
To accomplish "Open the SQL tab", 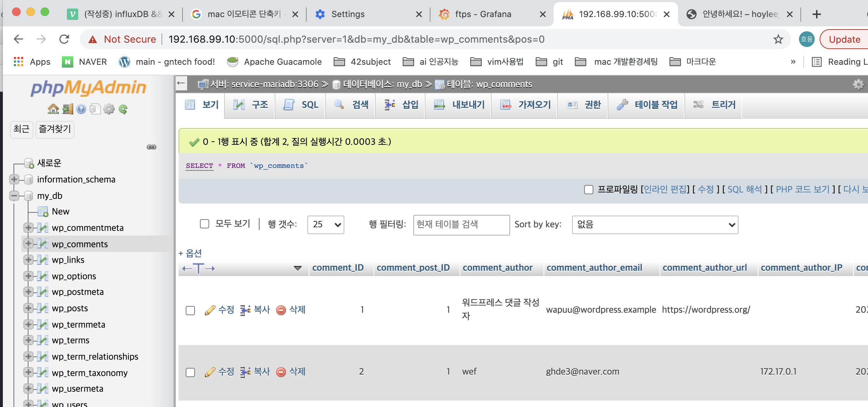I will 300,105.
